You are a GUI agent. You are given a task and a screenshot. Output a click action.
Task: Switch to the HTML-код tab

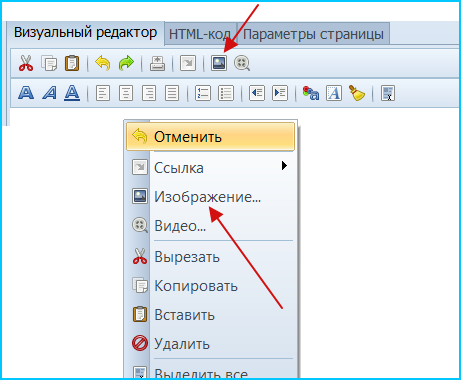200,34
